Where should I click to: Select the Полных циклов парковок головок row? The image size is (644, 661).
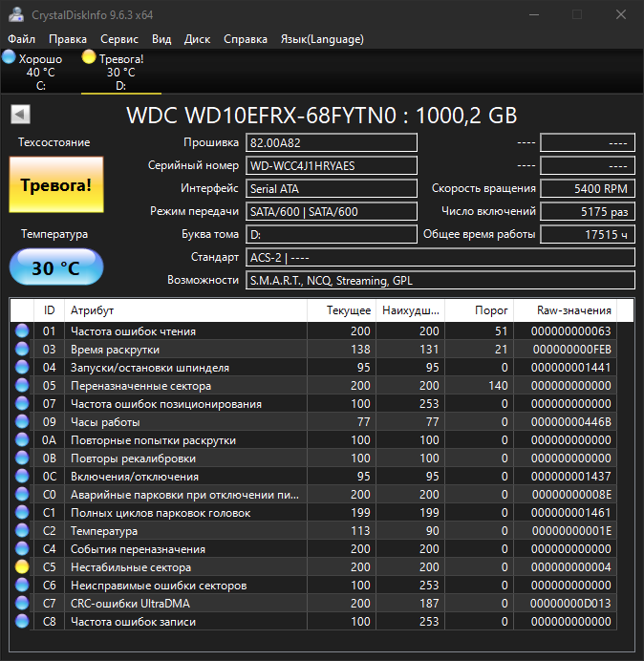pos(313,512)
